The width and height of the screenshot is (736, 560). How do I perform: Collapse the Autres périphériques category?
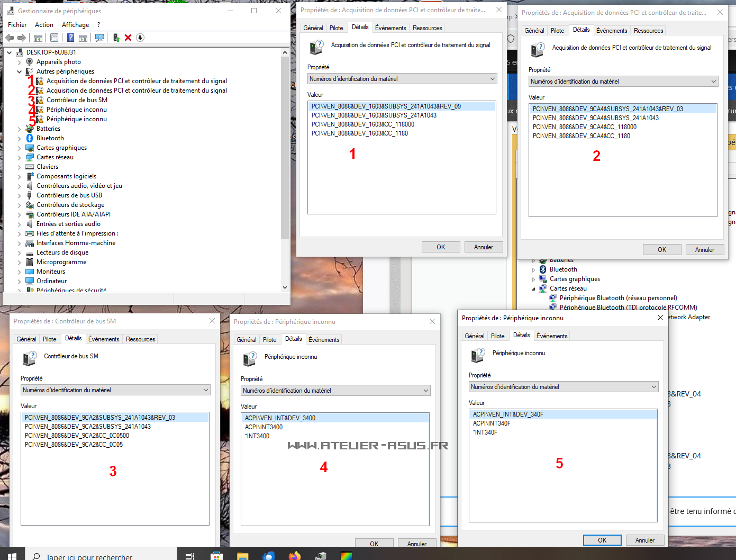click(x=20, y=71)
